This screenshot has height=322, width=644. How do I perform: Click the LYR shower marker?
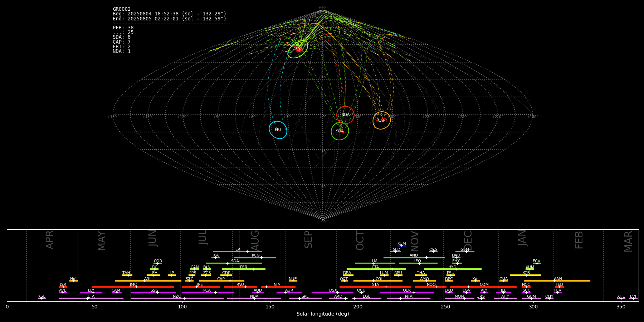63,287
